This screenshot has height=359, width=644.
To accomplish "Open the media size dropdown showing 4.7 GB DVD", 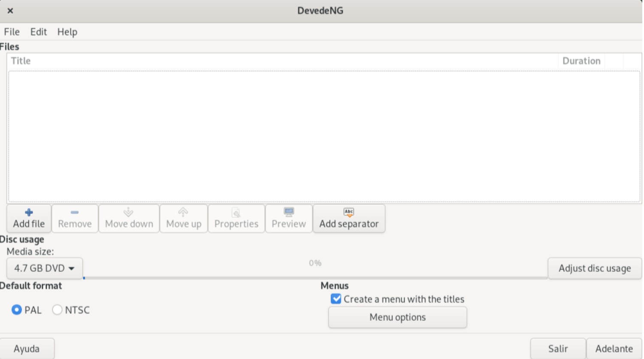I will tap(44, 268).
